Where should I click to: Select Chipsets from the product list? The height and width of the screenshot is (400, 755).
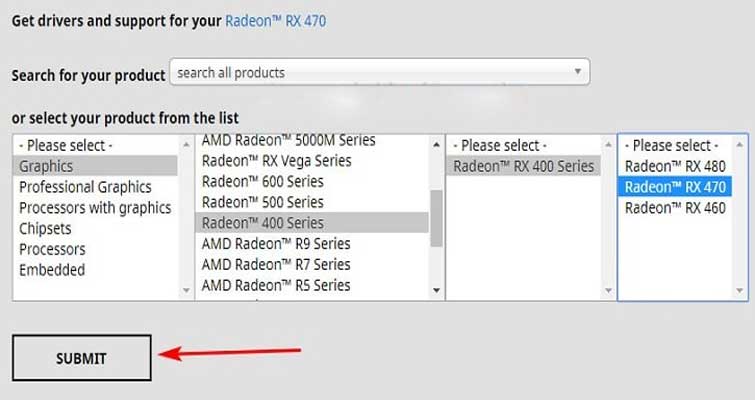click(45, 228)
